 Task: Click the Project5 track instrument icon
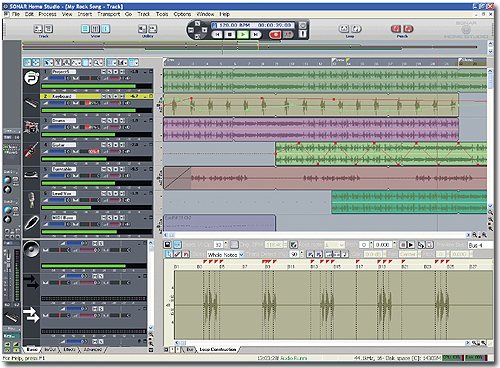(32, 78)
